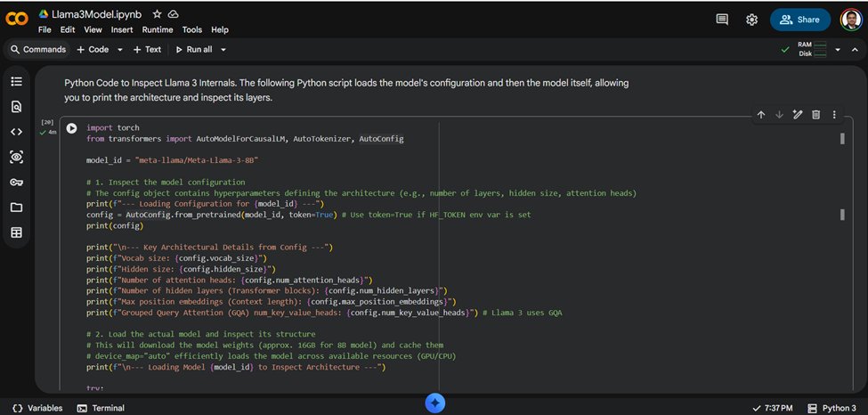Click the AI edit magic pencil icon
The image size is (868, 415).
pos(798,115)
